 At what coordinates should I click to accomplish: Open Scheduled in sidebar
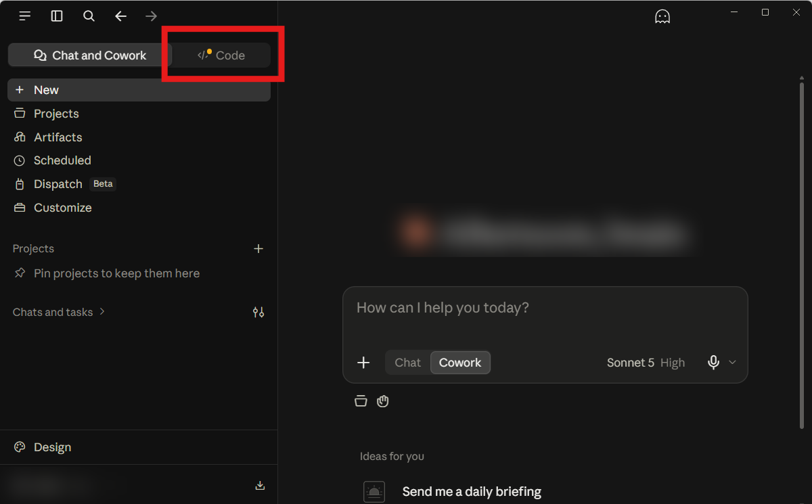pyautogui.click(x=139, y=160)
